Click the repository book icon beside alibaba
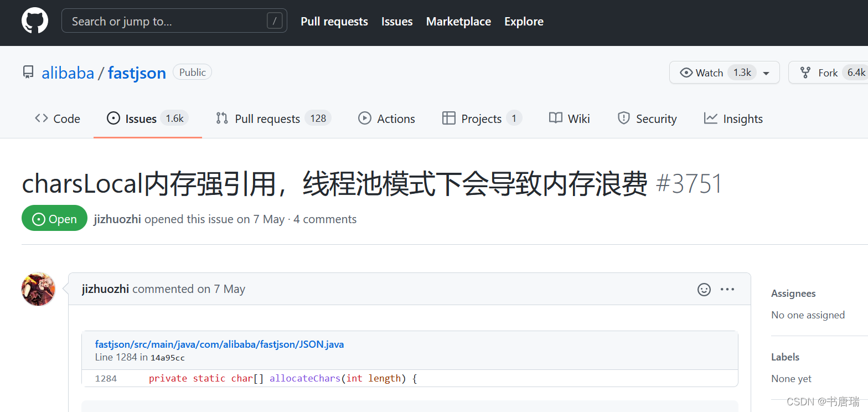The width and height of the screenshot is (868, 412). point(28,73)
